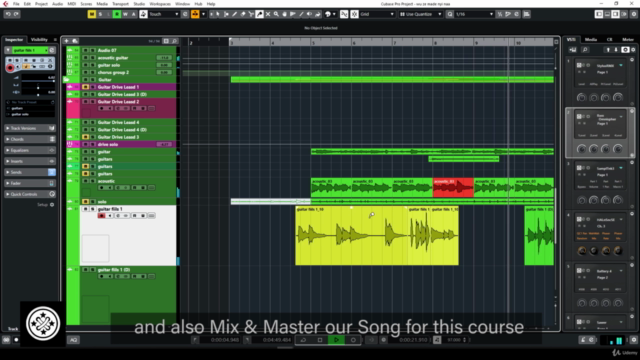Image resolution: width=640 pixels, height=360 pixels.
Task: Click the orange color tool icon
Action: [196, 14]
